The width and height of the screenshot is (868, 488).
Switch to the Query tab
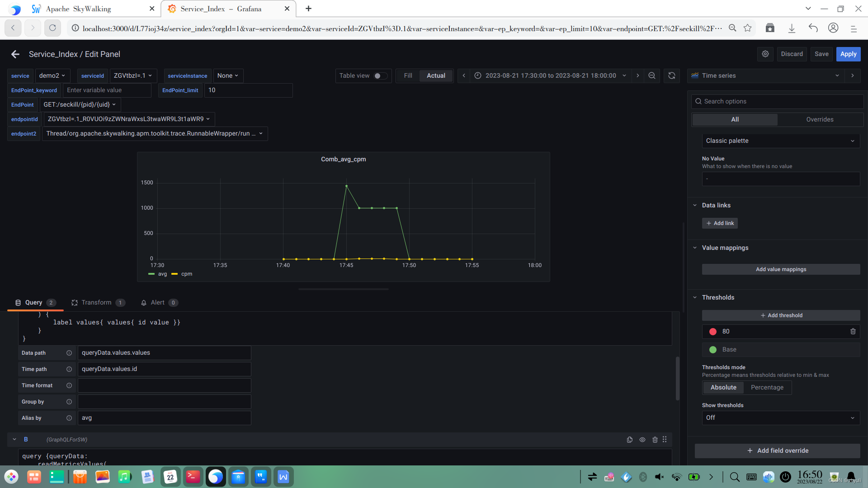click(x=35, y=303)
